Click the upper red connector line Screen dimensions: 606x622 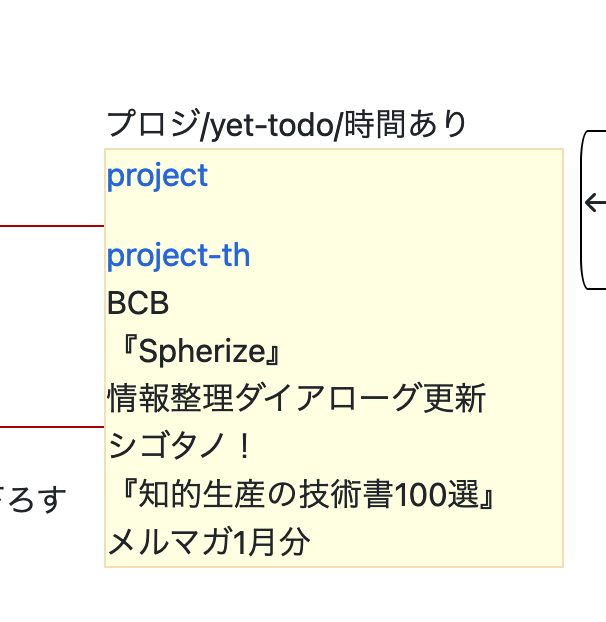pos(52,226)
